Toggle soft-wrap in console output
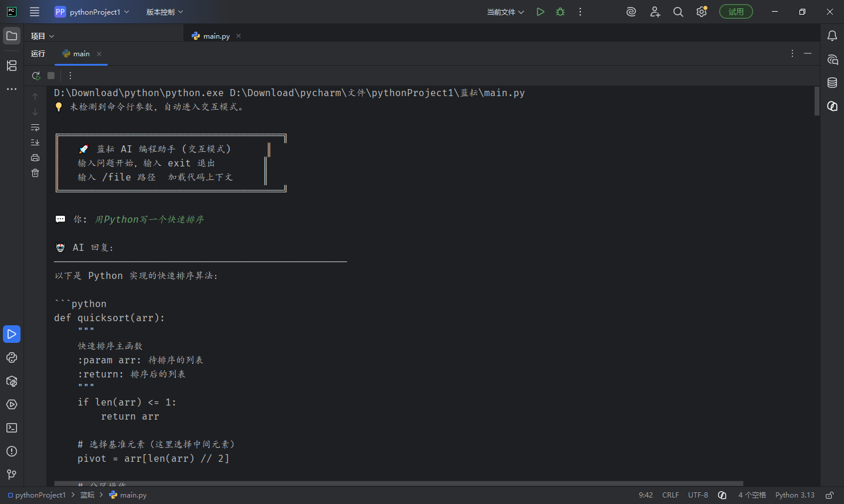This screenshot has width=844, height=504. click(35, 127)
